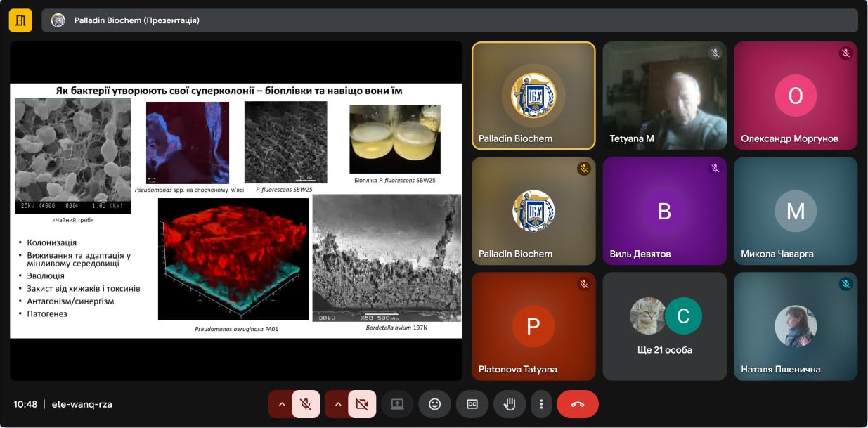Select Tetyana M video tile
Image resolution: width=868 pixels, height=428 pixels.
pos(664,96)
